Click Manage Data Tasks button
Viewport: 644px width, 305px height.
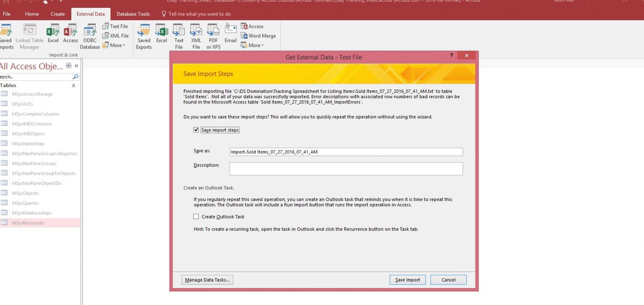click(207, 280)
